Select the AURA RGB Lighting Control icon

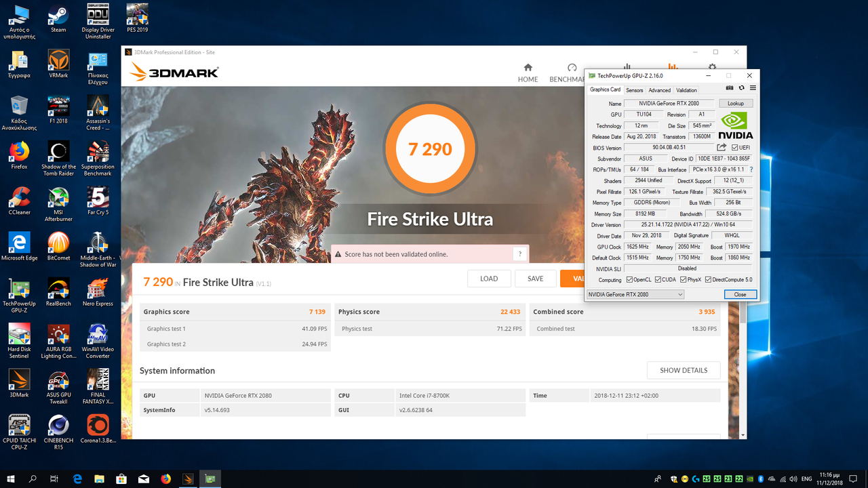[x=58, y=340]
